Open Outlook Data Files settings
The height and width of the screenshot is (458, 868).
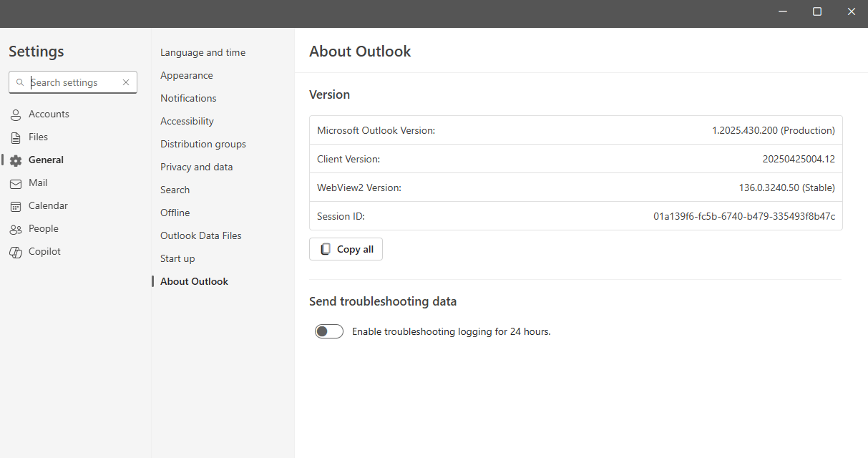(x=201, y=235)
